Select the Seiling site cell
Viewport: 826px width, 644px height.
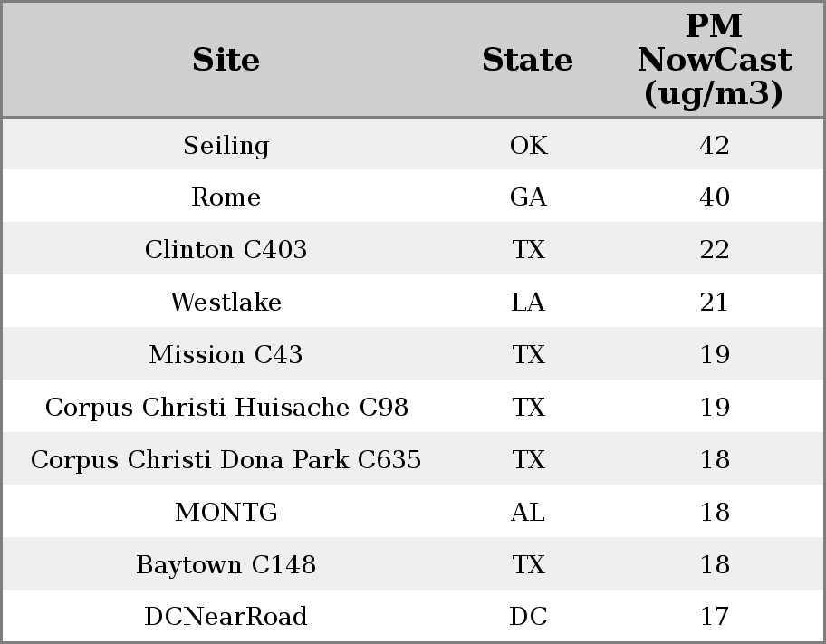(226, 146)
